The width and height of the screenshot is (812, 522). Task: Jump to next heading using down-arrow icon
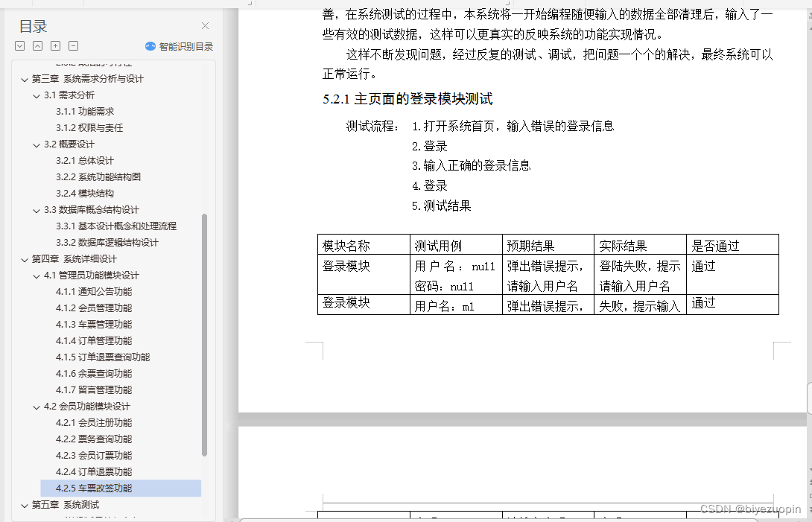pos(19,45)
